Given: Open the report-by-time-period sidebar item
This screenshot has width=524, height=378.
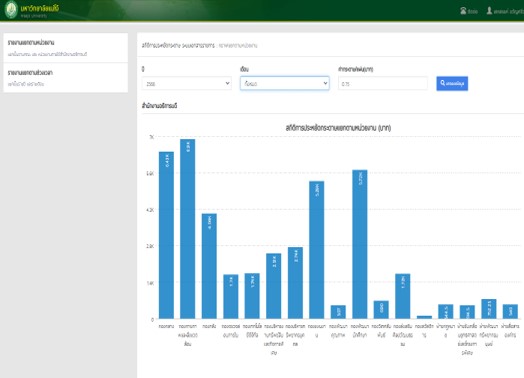Looking at the screenshot, I should pyautogui.click(x=66, y=78).
